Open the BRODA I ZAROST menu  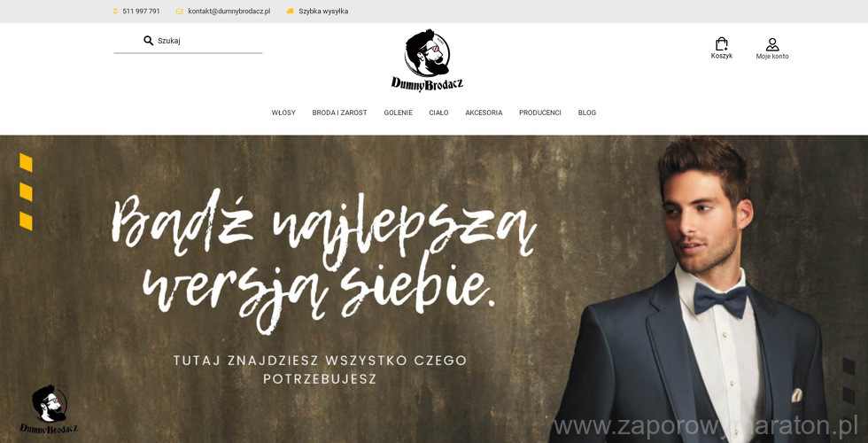339,113
